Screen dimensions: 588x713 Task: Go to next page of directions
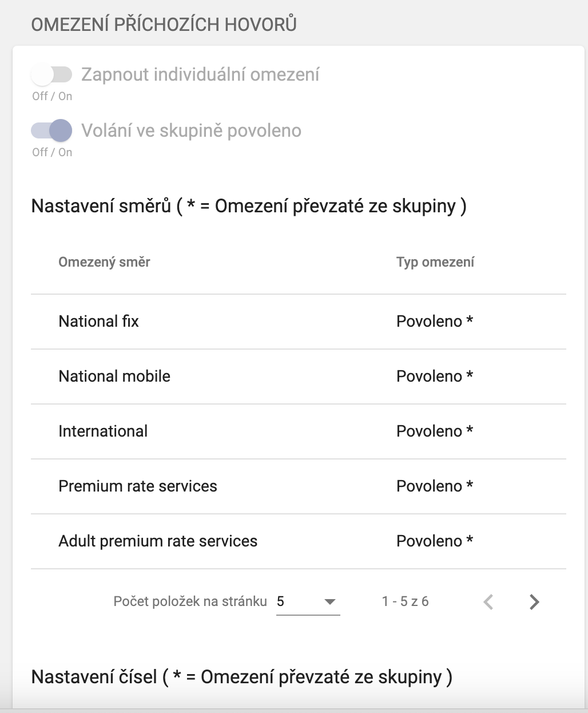534,602
